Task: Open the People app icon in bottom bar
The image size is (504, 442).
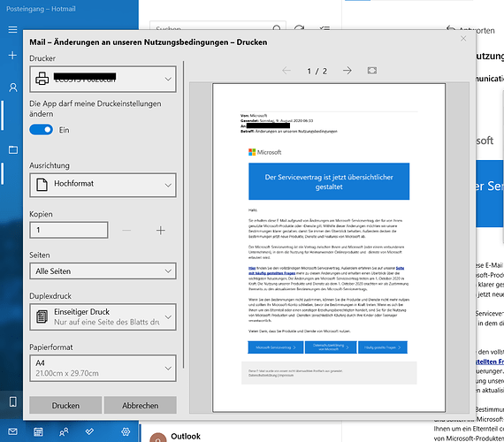Action: tap(64, 431)
